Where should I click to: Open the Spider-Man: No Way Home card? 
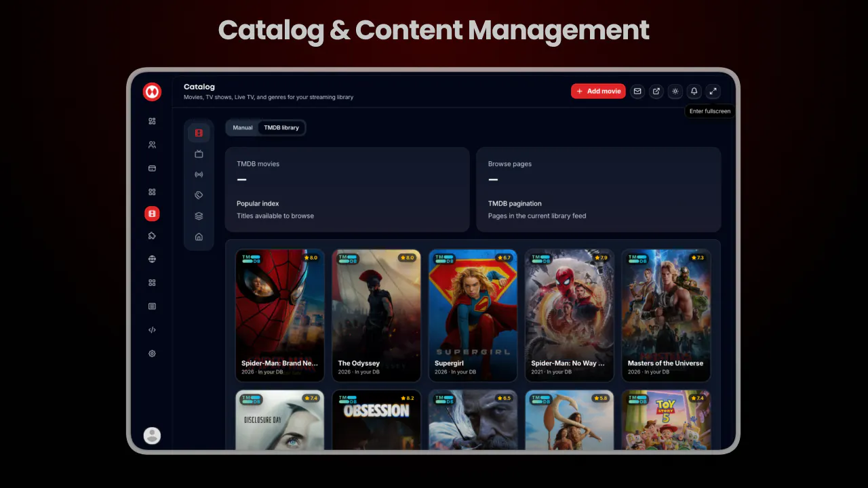click(x=570, y=315)
